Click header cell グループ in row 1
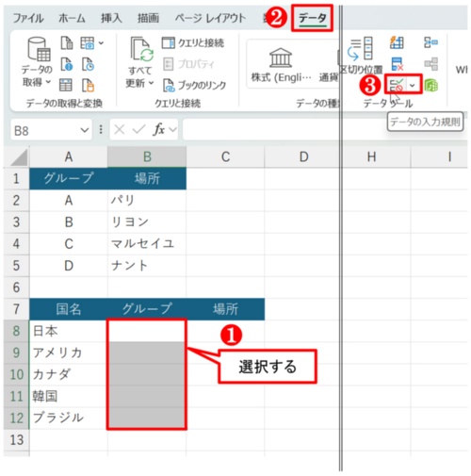The width and height of the screenshot is (471, 476). coord(69,178)
